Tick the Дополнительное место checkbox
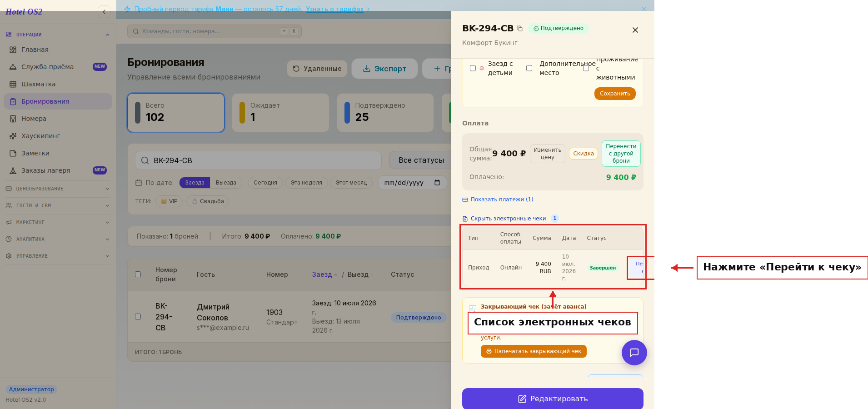The height and width of the screenshot is (409, 868). point(529,68)
